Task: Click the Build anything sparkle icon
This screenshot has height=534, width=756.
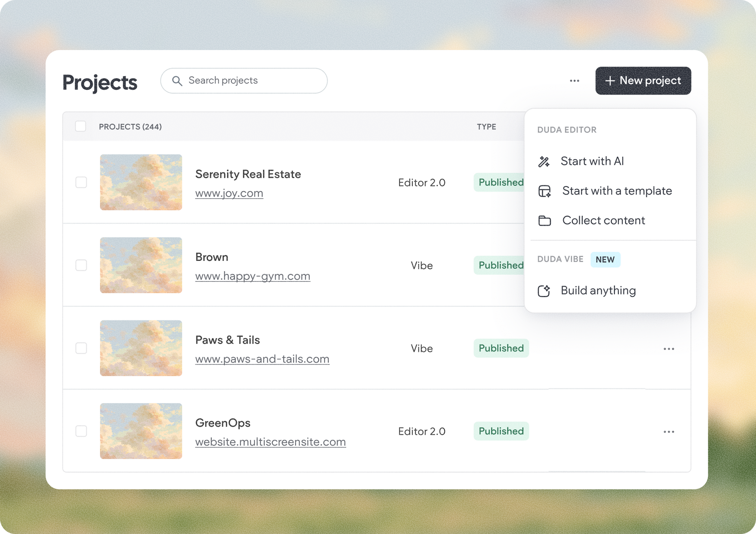Action: click(x=544, y=291)
